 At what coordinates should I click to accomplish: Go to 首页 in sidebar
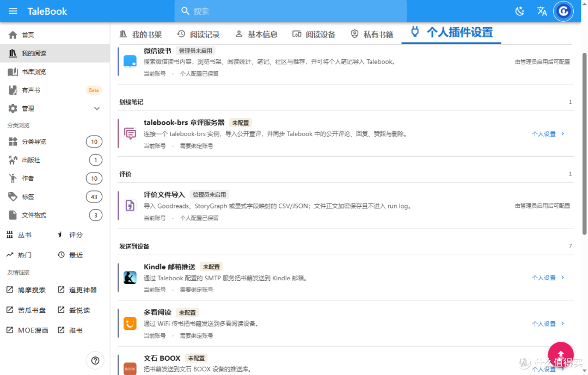click(55, 35)
